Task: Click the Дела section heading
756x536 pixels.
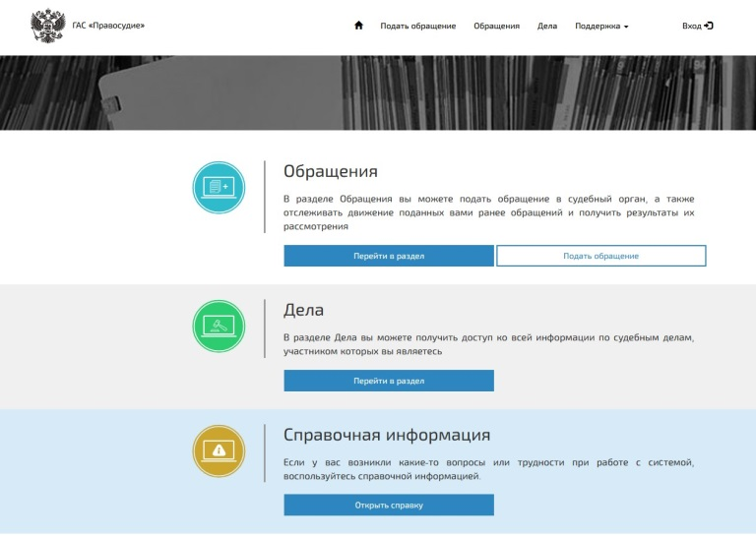Action: (303, 310)
